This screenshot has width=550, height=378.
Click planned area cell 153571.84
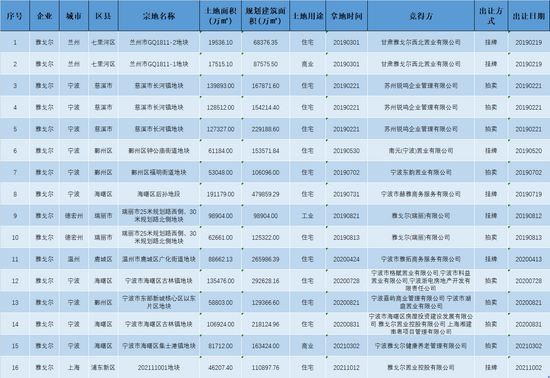(266, 151)
